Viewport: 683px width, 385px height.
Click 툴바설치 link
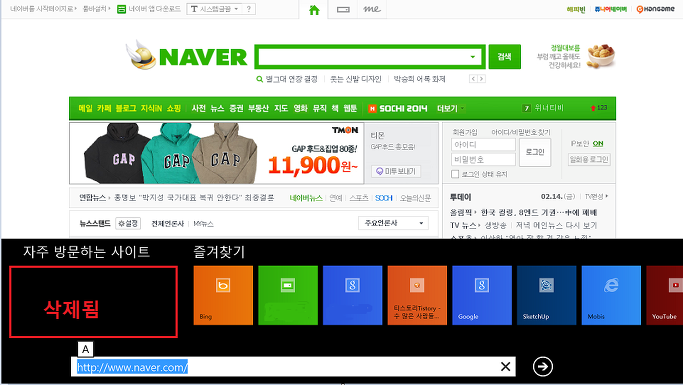[x=95, y=9]
